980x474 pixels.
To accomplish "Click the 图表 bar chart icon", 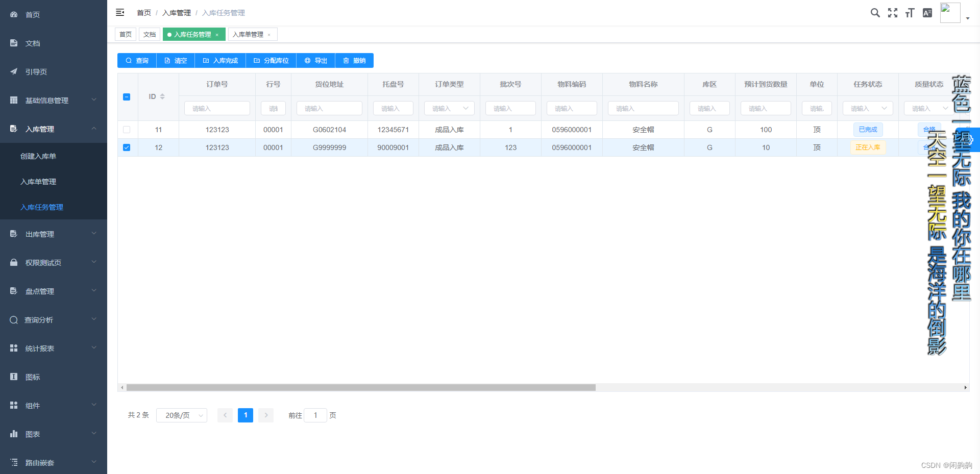I will point(14,434).
